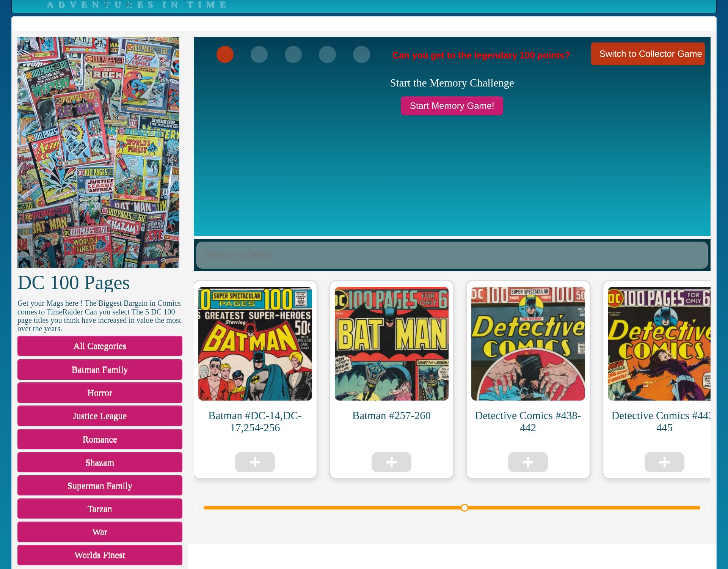Screen dimensions: 728x569
Task: Show All Categories
Action: coord(100,346)
